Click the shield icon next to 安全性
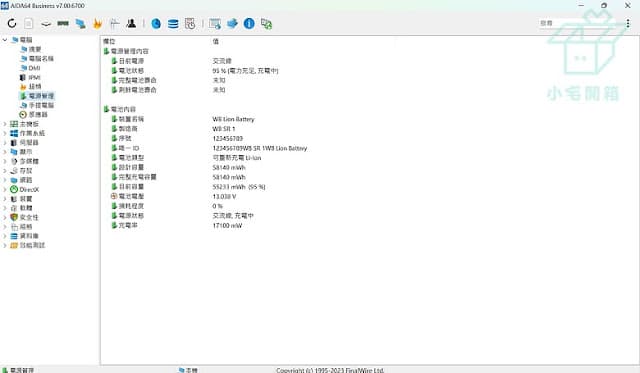 [x=14, y=217]
